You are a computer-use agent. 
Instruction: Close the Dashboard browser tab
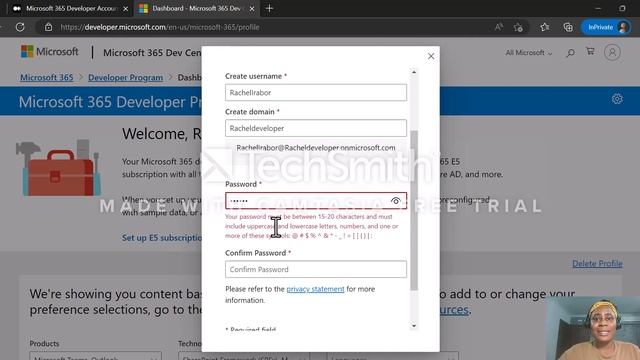(252, 9)
